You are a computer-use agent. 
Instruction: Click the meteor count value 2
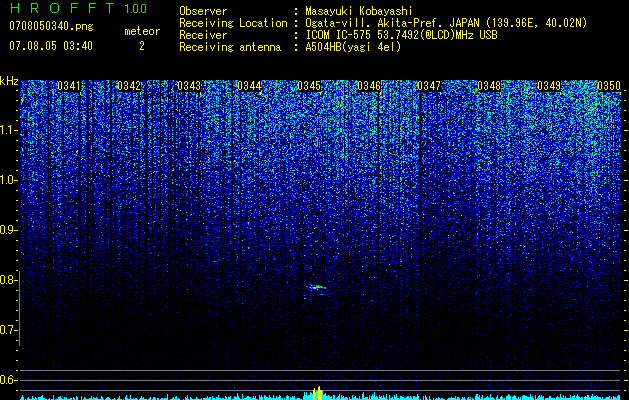142,46
